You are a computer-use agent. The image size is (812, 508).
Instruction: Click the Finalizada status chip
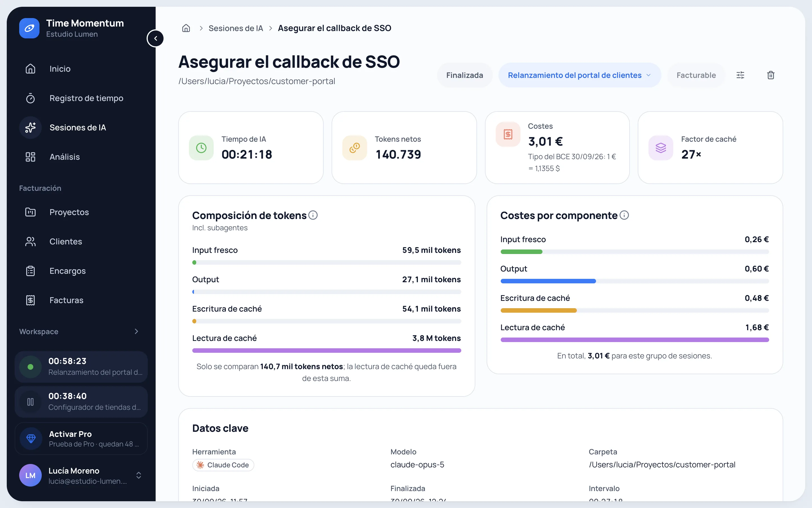[x=464, y=75]
